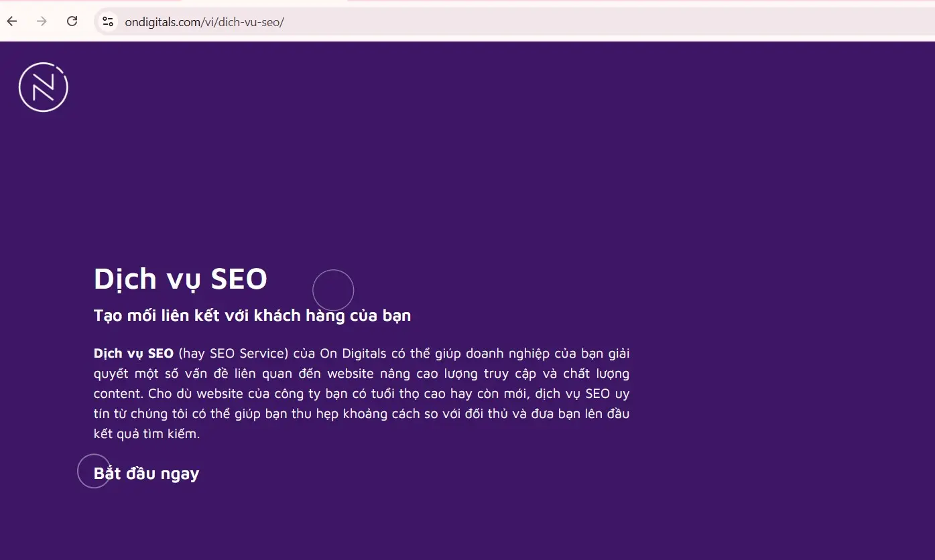Click the paragraph line ending kết quả tìm kiếm
935x560 pixels.
147,433
